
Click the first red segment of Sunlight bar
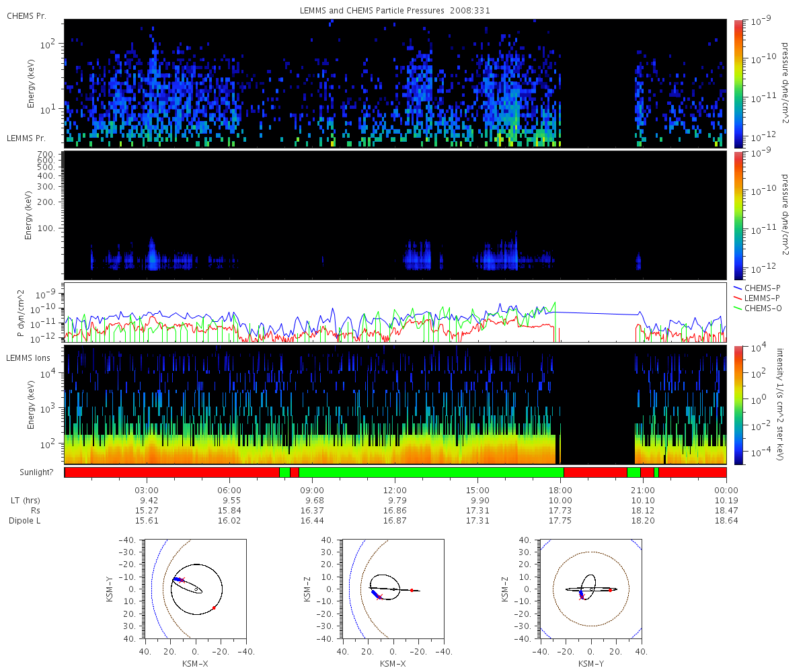coord(172,472)
